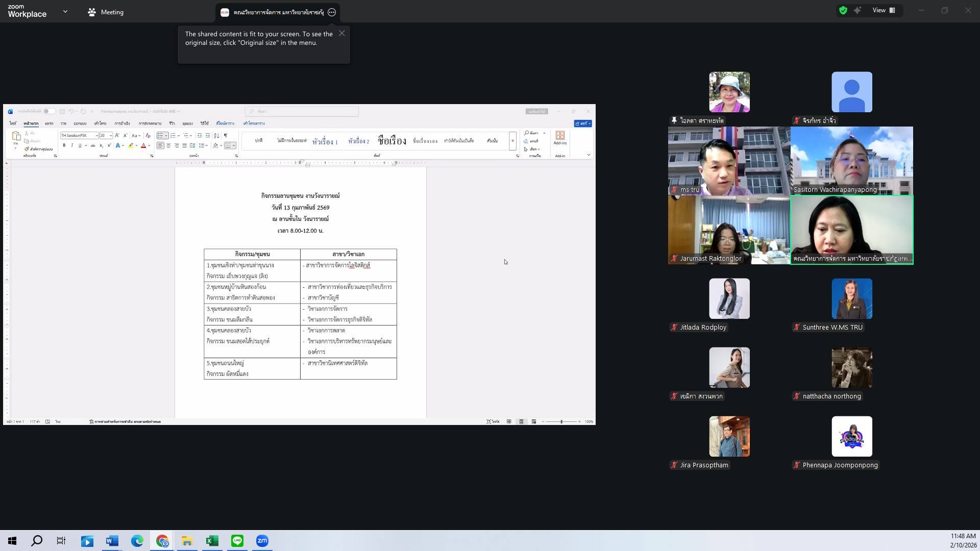
Task: Increase font size with the larger A icon
Action: [x=117, y=135]
